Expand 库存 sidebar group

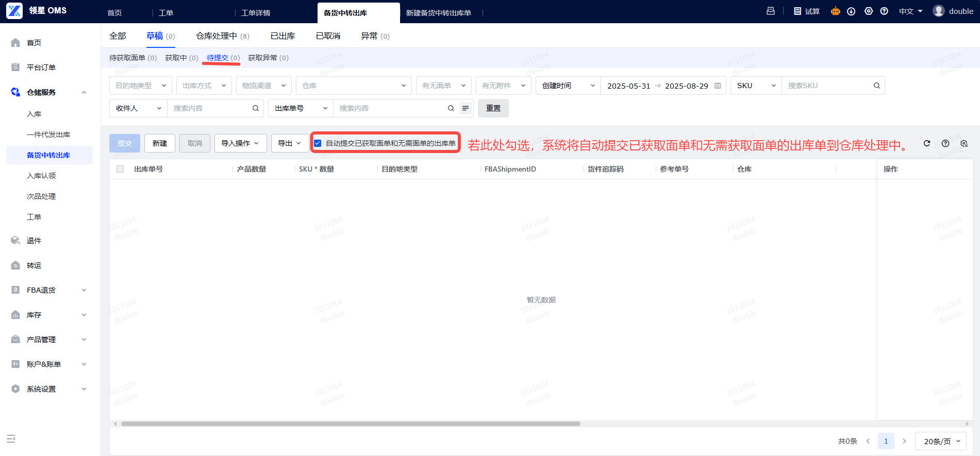(x=84, y=315)
